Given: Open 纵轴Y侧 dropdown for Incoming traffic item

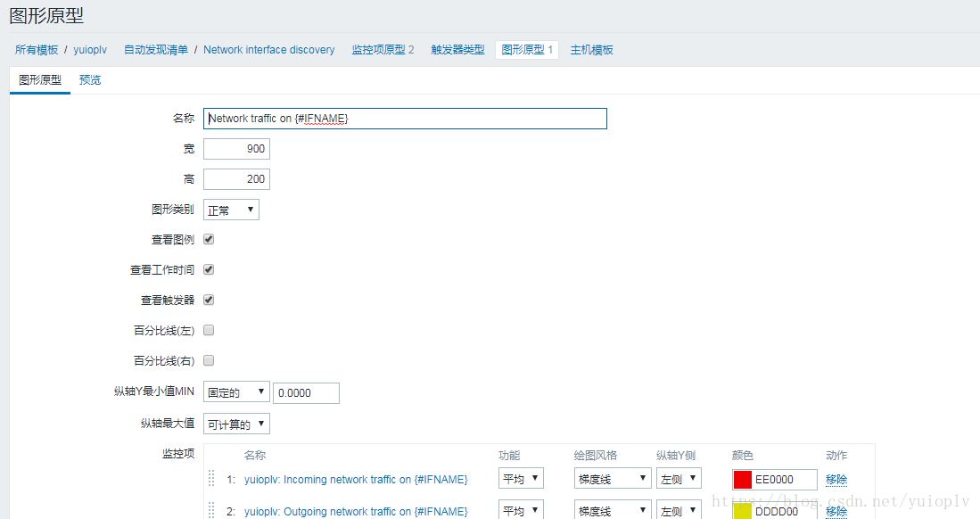Looking at the screenshot, I should 678,478.
